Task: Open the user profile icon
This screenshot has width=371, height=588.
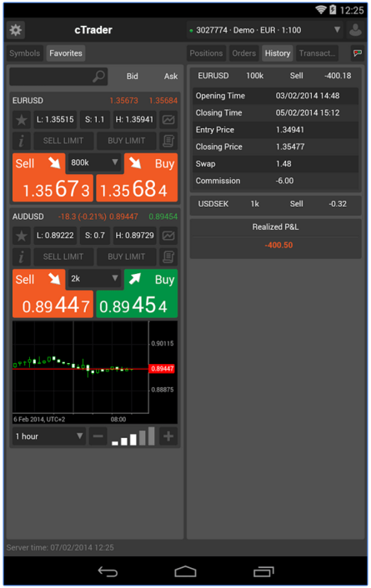Action: click(x=355, y=30)
